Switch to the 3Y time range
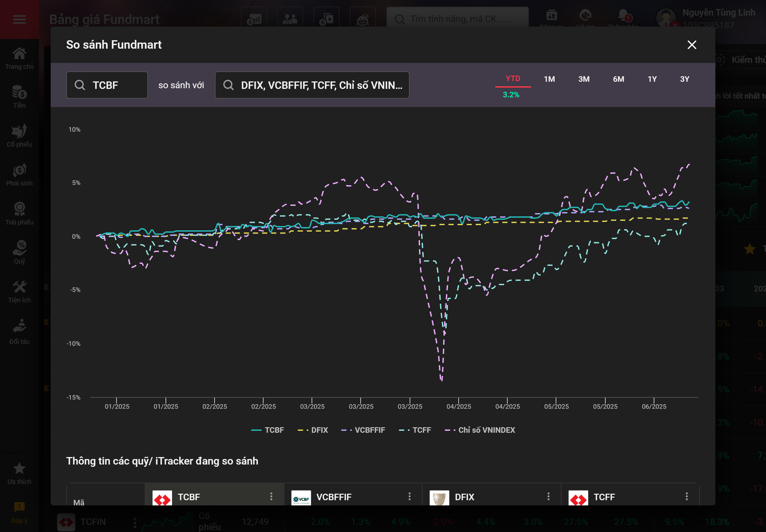The image size is (766, 532). click(684, 79)
